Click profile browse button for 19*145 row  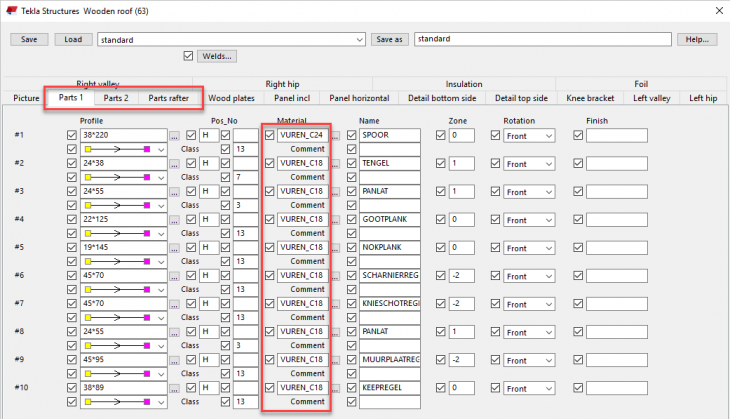coord(174,247)
